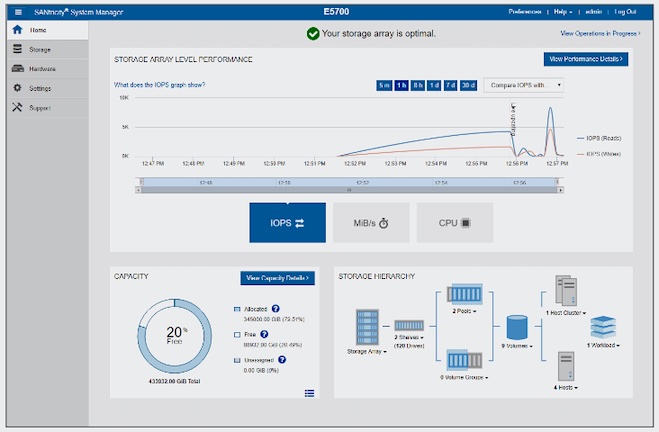Select the 30d time range
Viewport: 659px width, 432px height.
[x=468, y=85]
